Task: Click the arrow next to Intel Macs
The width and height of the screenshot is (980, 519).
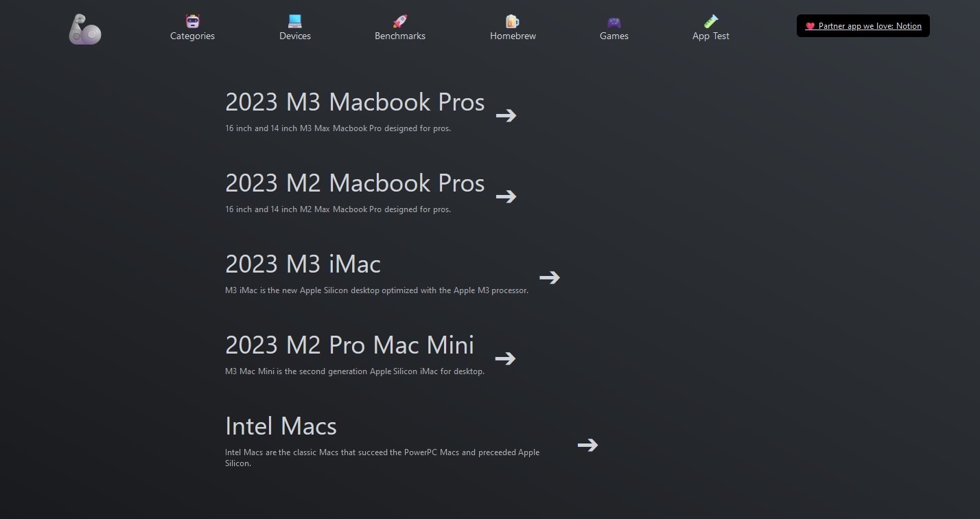Action: pos(588,445)
